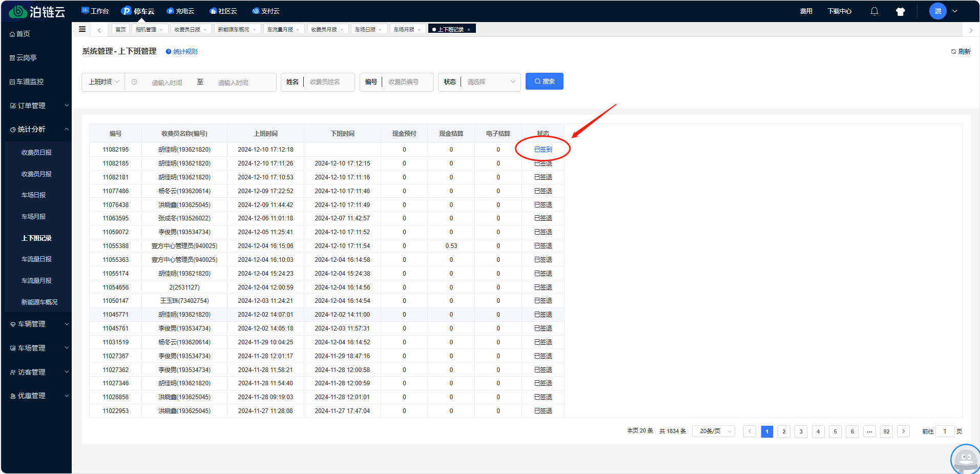Click the notification bell icon

(x=874, y=11)
